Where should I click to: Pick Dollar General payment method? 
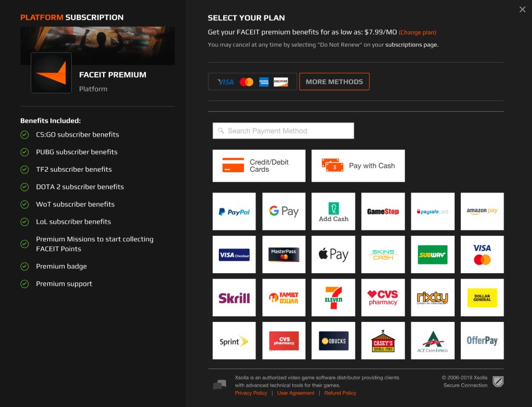point(482,297)
